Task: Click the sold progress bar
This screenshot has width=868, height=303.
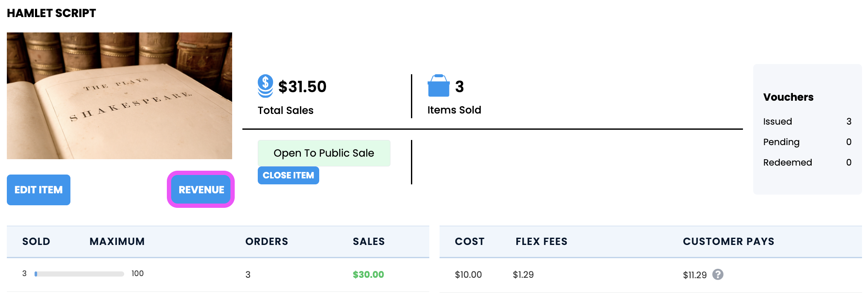Action: click(79, 274)
